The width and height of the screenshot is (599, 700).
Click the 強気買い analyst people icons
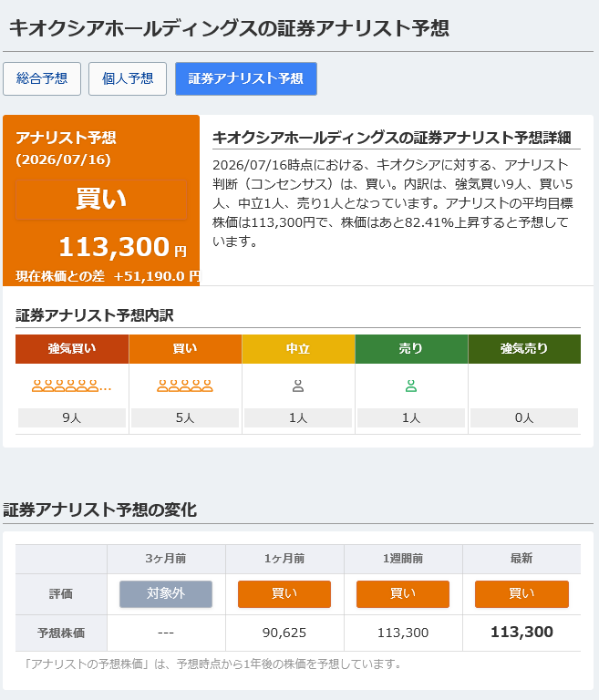[71, 386]
